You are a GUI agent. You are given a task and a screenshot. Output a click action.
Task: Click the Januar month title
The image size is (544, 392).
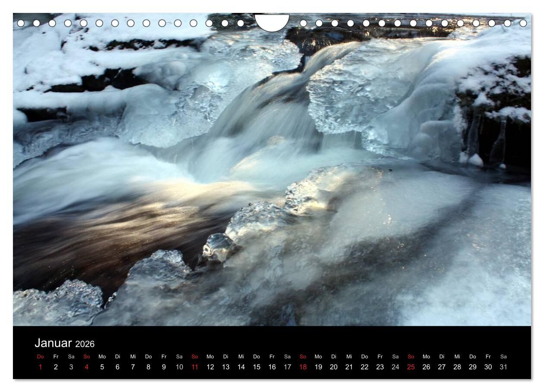pos(53,343)
